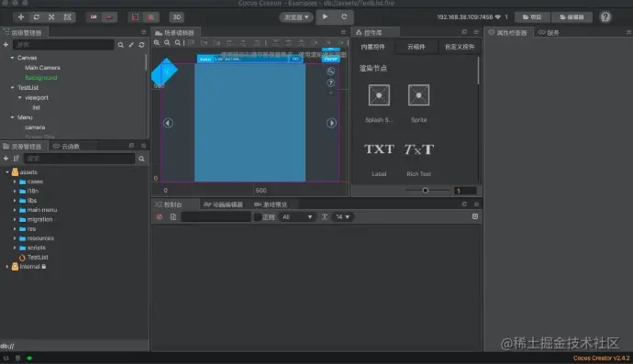Switch to custom controls (自定义控件) tab
Viewport: 633px width, 364px height.
tap(460, 47)
